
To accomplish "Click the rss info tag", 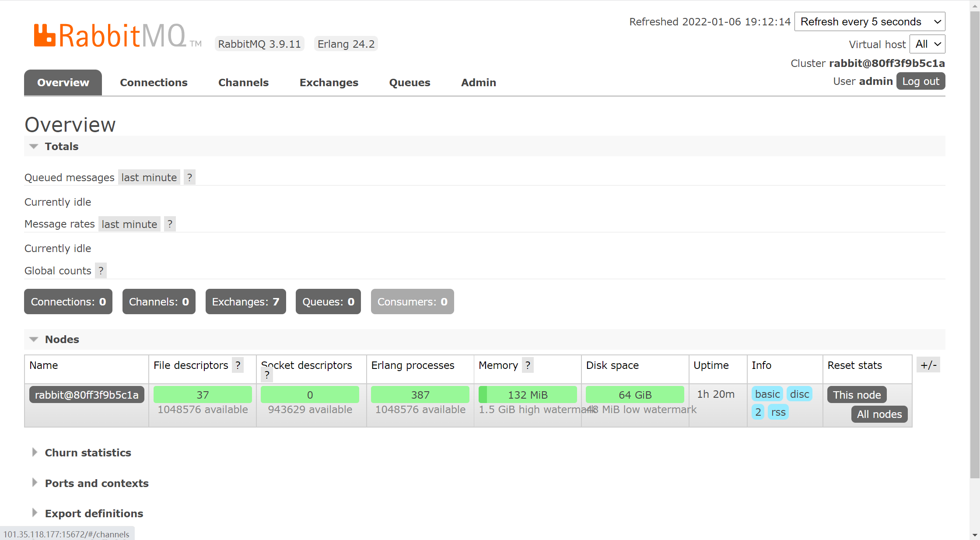I will coord(778,412).
